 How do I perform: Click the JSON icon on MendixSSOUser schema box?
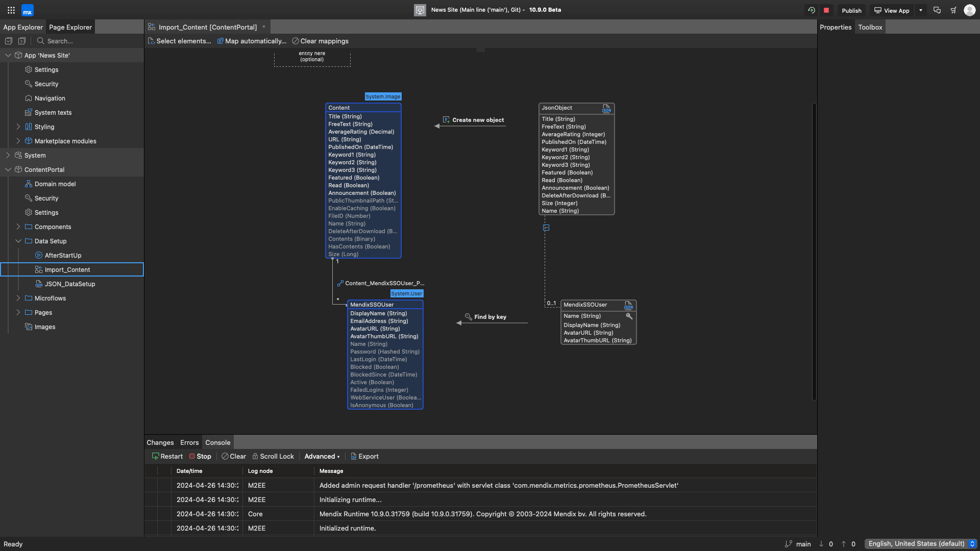(628, 305)
